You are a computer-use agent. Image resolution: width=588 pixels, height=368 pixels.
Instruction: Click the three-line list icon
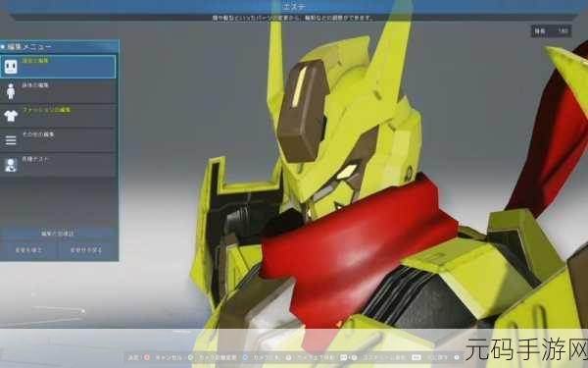pyautogui.click(x=11, y=140)
